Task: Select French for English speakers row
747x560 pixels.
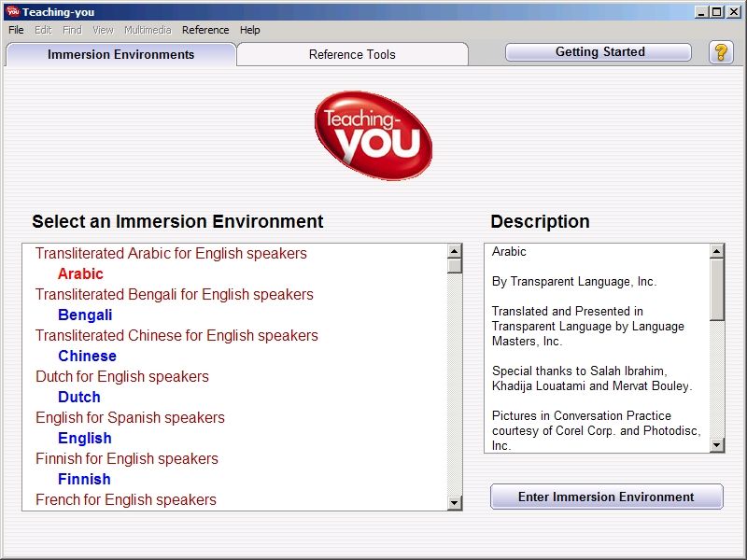Action: (126, 499)
